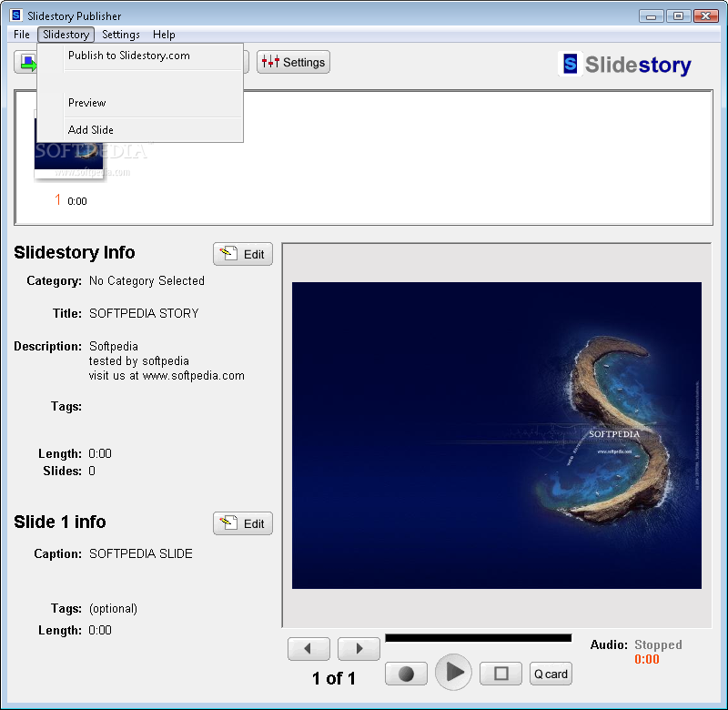Minimize the Slidestory Publisher window

click(x=651, y=16)
